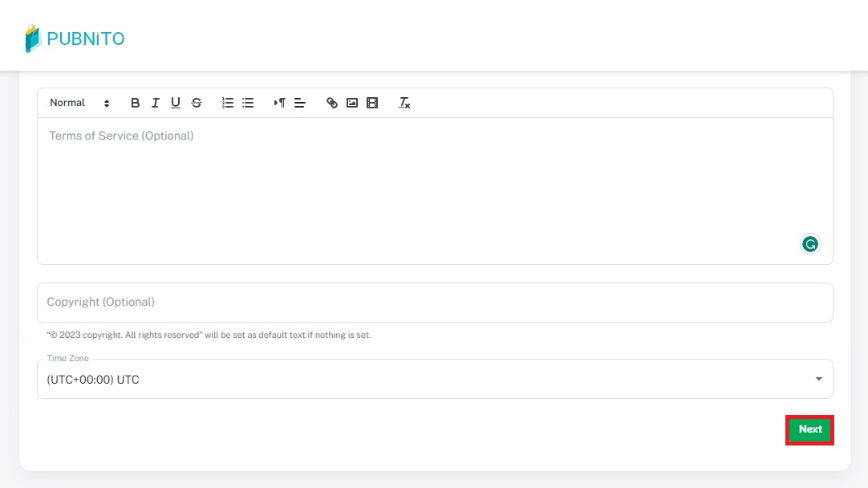Underline the selected text
Image resolution: width=868 pixels, height=488 pixels.
[176, 103]
